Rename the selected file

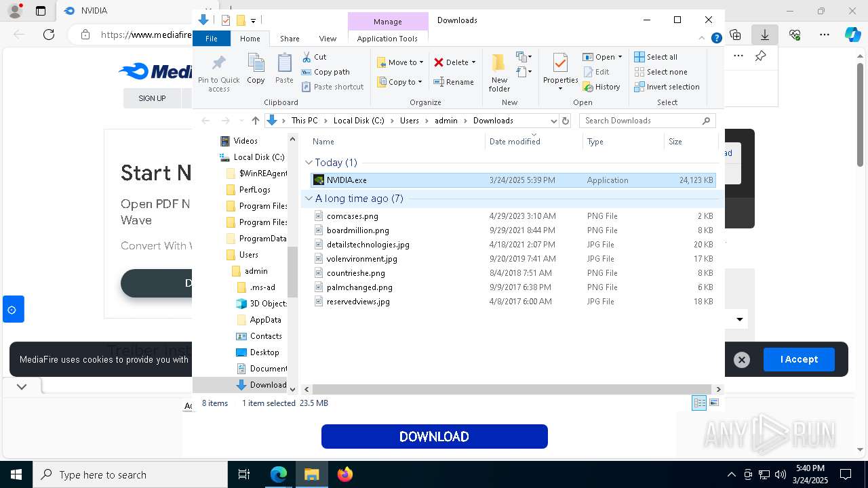tap(454, 82)
